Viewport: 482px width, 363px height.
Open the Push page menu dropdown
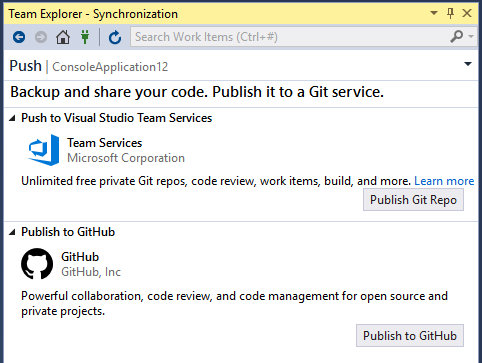468,64
